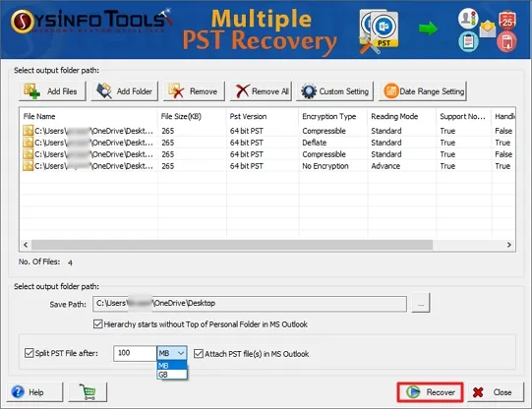The width and height of the screenshot is (532, 409).
Task: Select first file row with Compressible, Handle False
Action: [x=267, y=131]
